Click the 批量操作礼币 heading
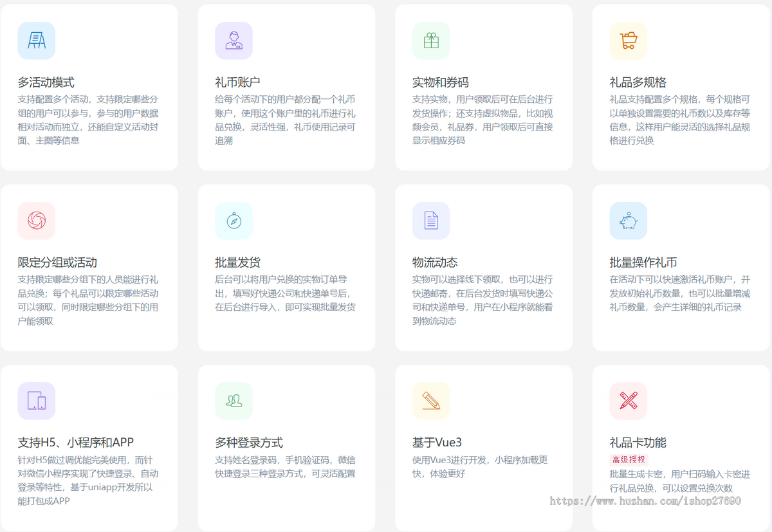This screenshot has height=532, width=772. pos(643,262)
